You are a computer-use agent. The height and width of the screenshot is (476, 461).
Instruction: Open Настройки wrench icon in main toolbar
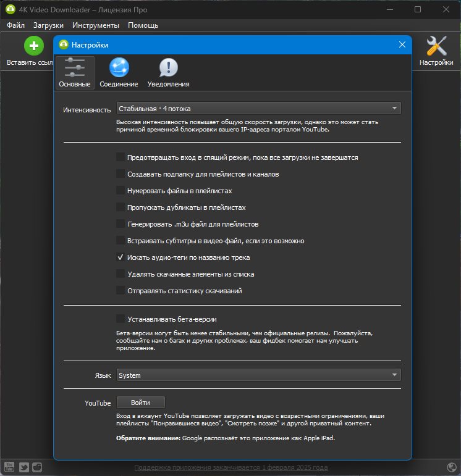pos(436,46)
